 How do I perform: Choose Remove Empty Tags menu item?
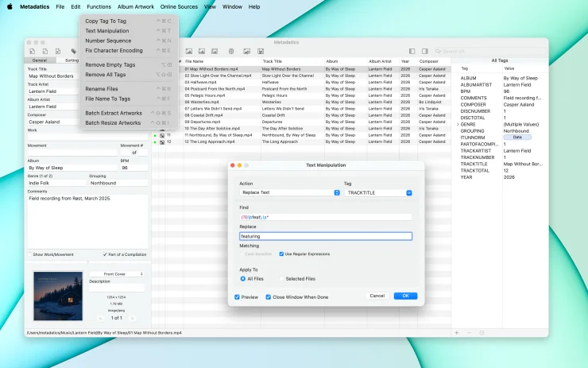[129, 65]
